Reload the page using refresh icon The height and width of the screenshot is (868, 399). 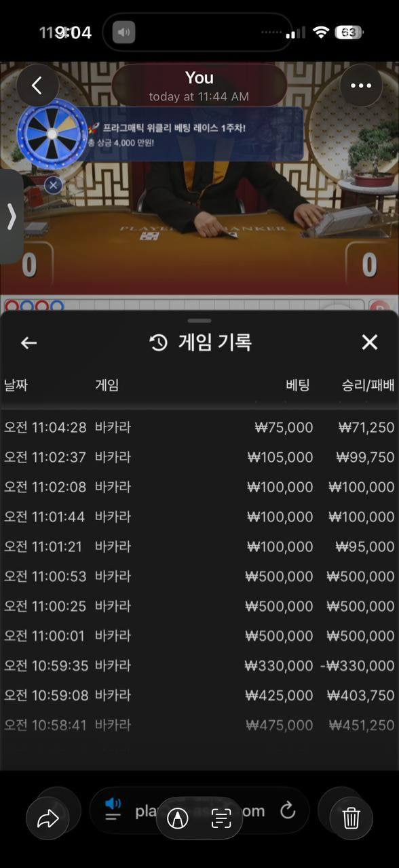[x=288, y=811]
